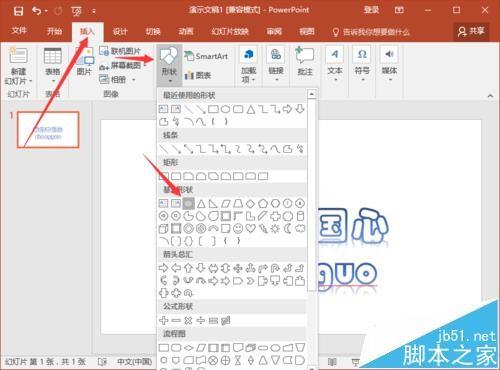Click the 流程图 section header
This screenshot has height=370, width=500.
coord(174,333)
